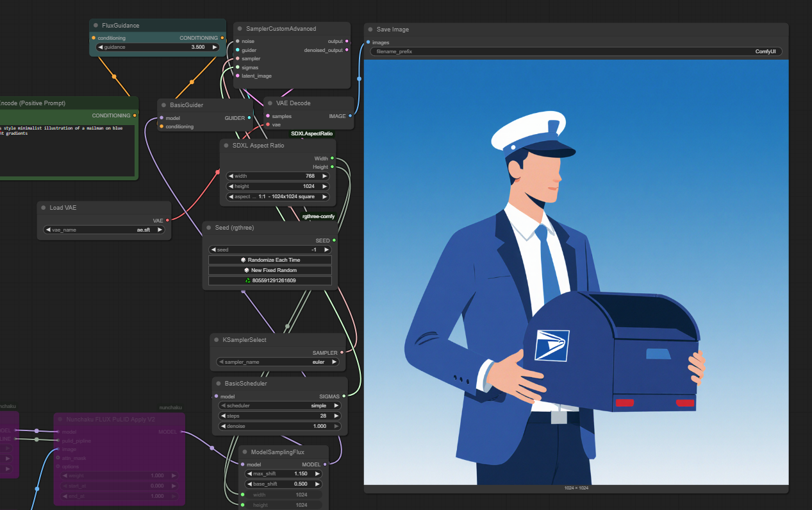Image resolution: width=812 pixels, height=510 pixels.
Task: Click Positive Prompt CONDITIONING output port
Action: click(135, 115)
